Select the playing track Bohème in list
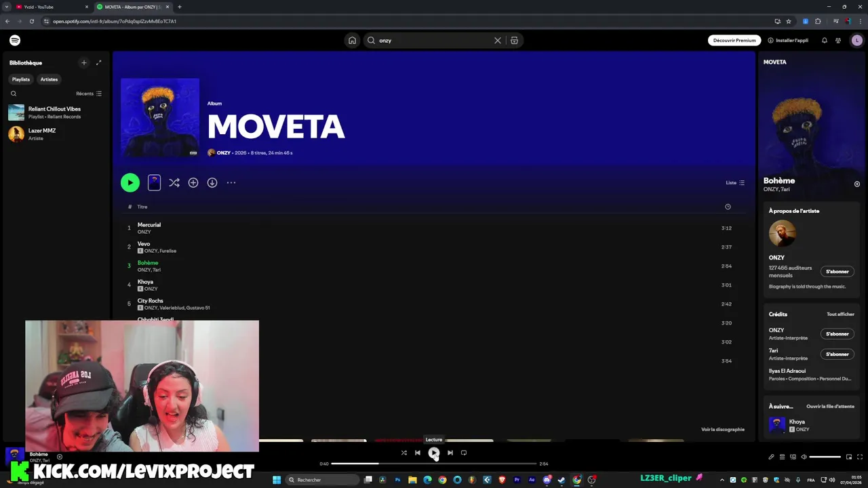The height and width of the screenshot is (488, 868). 148,263
